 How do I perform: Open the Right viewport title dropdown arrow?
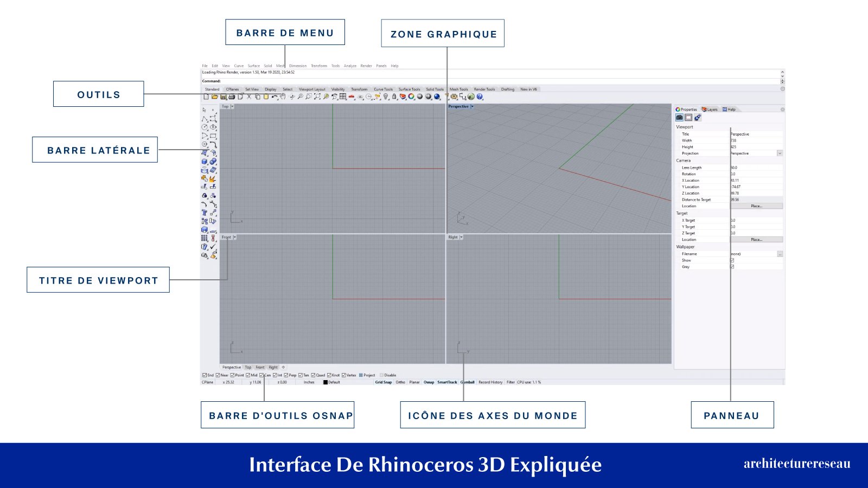tap(462, 237)
